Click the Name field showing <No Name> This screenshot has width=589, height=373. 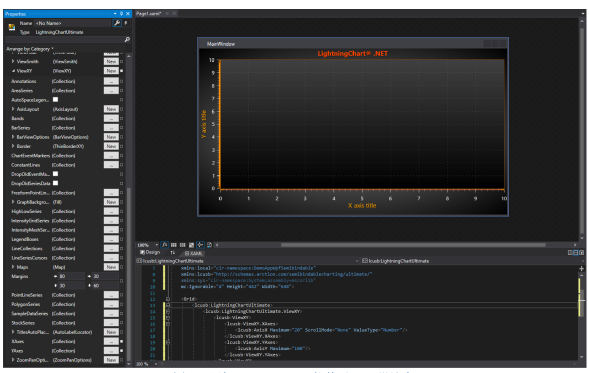73,23
